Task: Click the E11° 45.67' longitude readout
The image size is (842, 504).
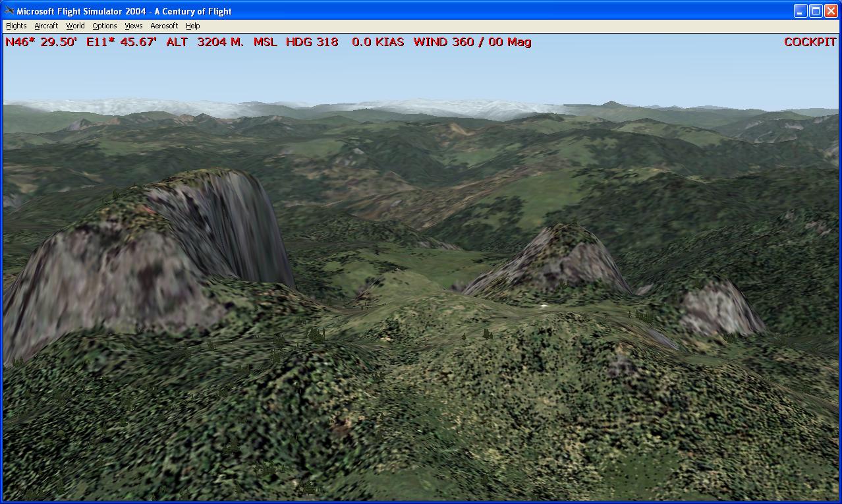Action: coord(121,42)
